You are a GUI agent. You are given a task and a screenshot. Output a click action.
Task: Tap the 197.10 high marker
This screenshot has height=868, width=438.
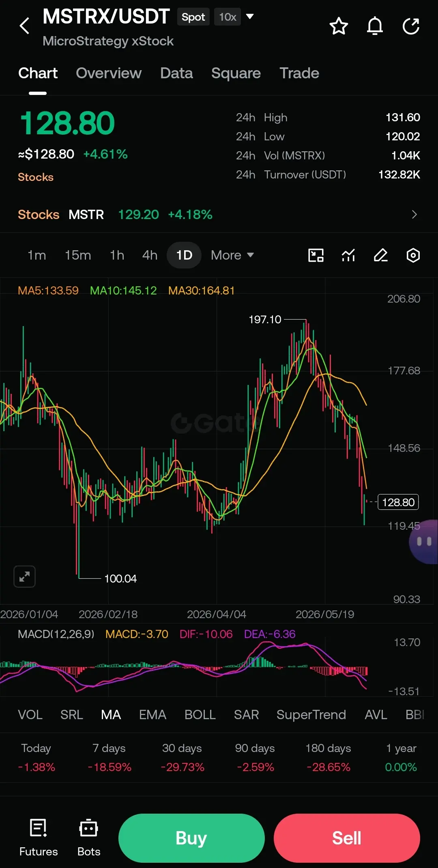pyautogui.click(x=265, y=320)
